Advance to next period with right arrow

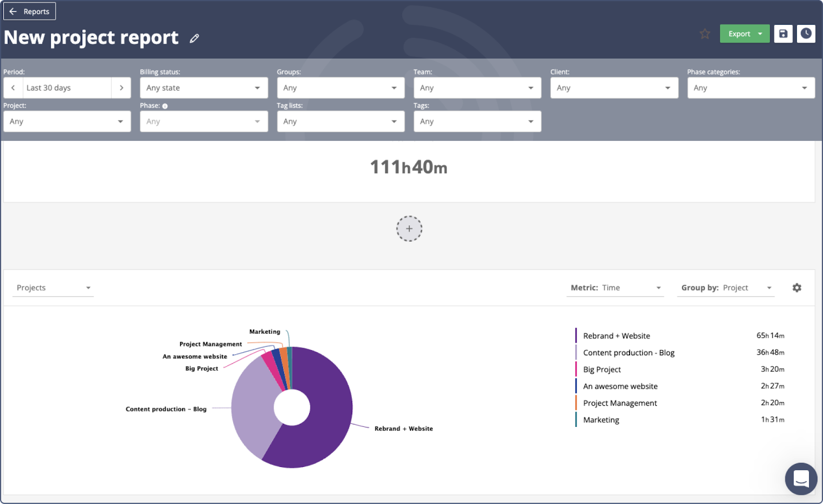tap(121, 88)
